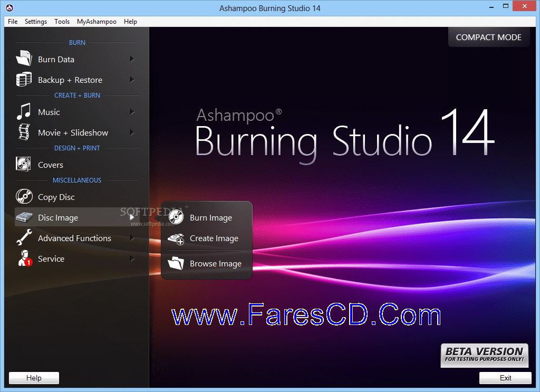Open the Backup + Restore entry
Image resolution: width=540 pixels, height=392 pixels.
pos(77,80)
